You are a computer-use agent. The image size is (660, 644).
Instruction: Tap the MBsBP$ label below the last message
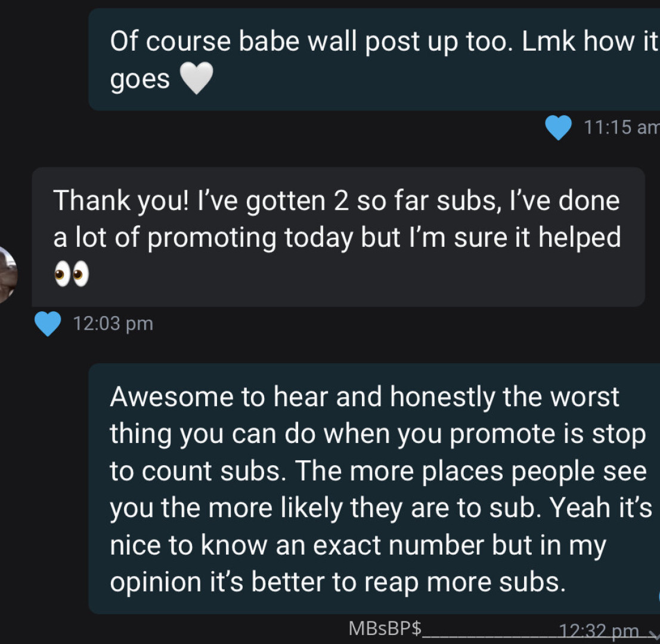coord(385,628)
